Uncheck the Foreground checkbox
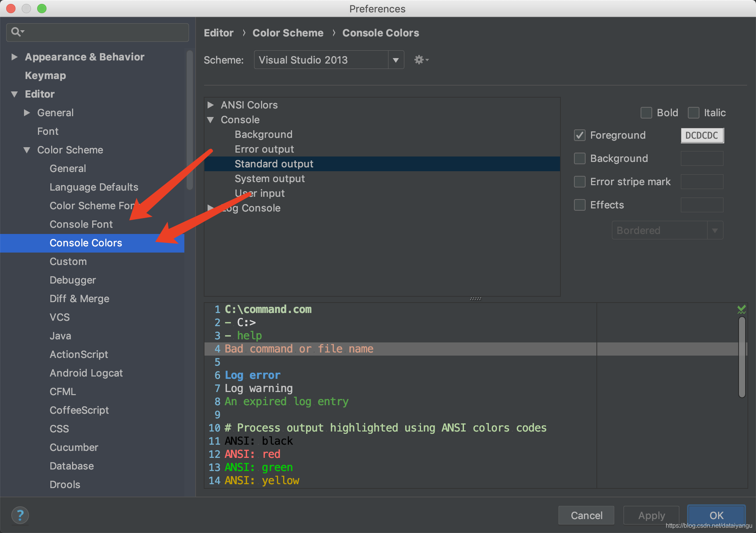Viewport: 756px width, 533px height. pyautogui.click(x=579, y=135)
